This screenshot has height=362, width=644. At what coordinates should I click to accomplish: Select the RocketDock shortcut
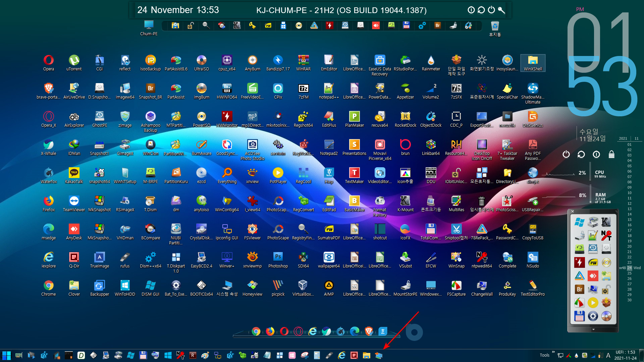pyautogui.click(x=405, y=119)
